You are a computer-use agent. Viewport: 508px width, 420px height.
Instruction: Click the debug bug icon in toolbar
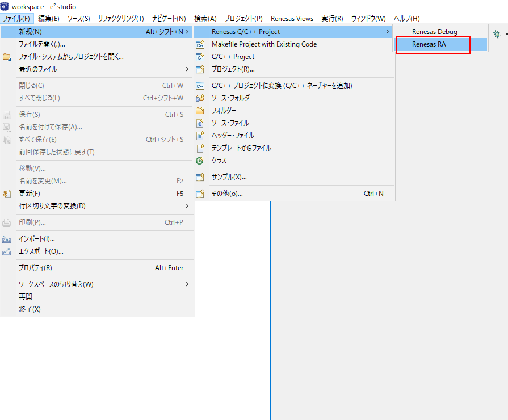point(497,34)
